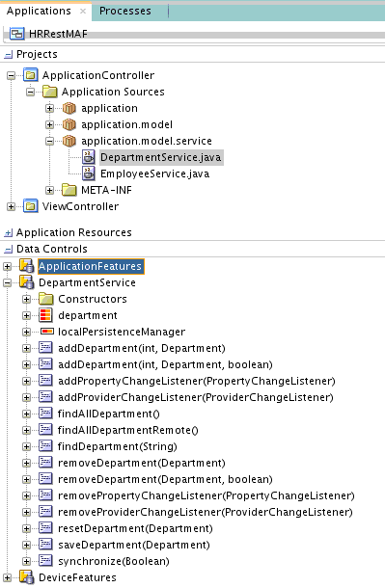The height and width of the screenshot is (588, 385).
Task: Select the ApplicationFeatures data control label
Action: tap(91, 266)
